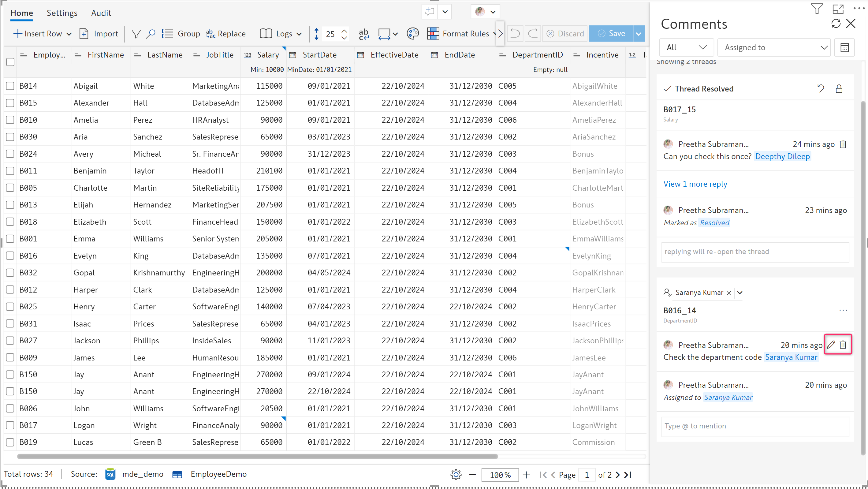Select the checkbox for B032 Gopal row
868x489 pixels.
tap(10, 273)
